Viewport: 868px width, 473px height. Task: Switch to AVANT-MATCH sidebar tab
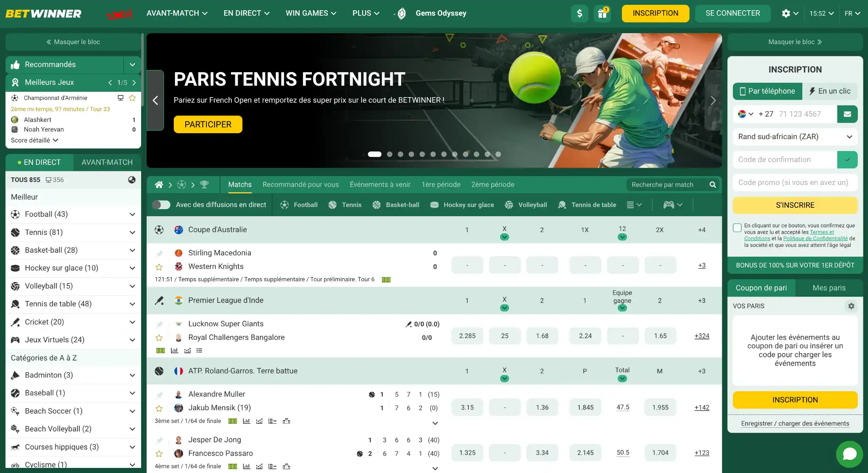107,162
